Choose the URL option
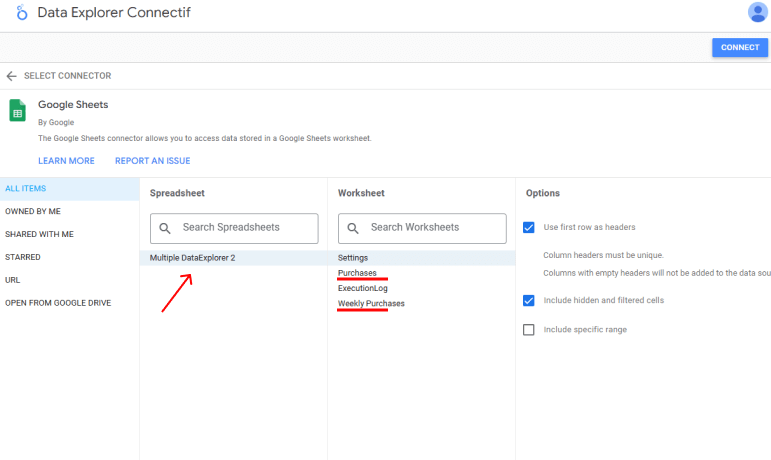Viewport: 771px width, 460px height. pyautogui.click(x=13, y=281)
